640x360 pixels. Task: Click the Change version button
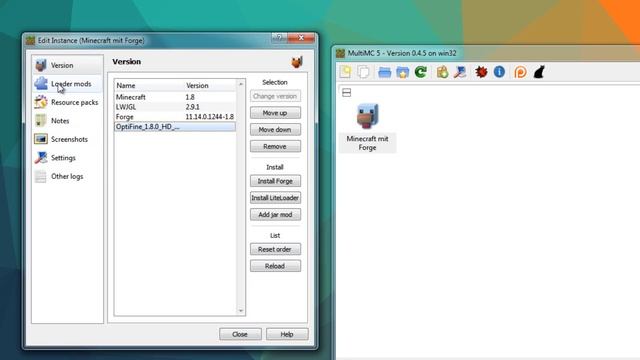point(275,96)
